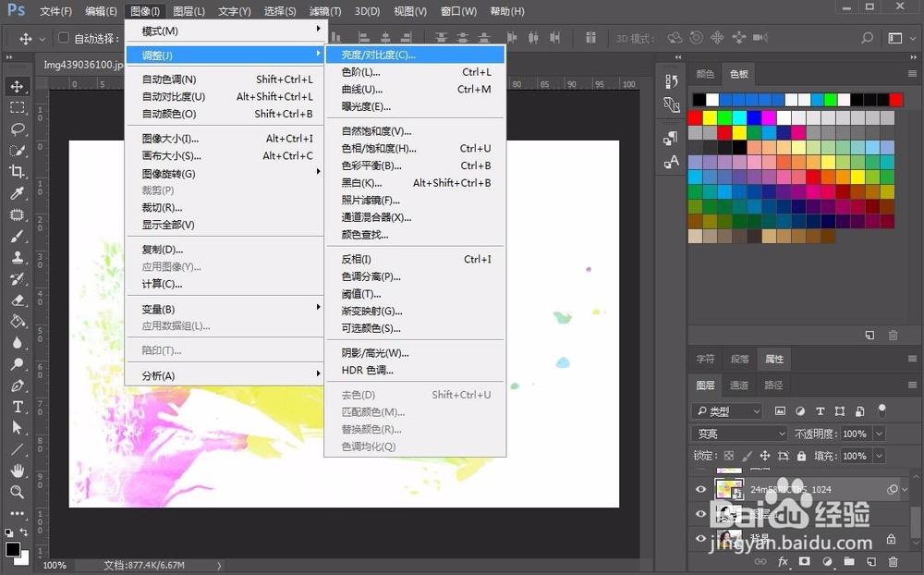This screenshot has width=924, height=575.
Task: Toggle lock transparent pixels icon
Action: tap(729, 455)
